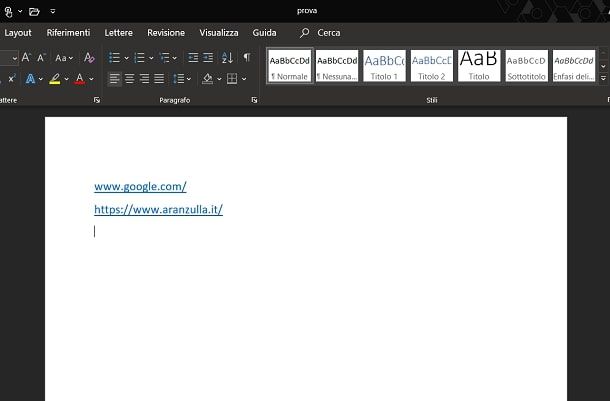Apply the red font color
This screenshot has height=401, width=610.
(x=80, y=79)
